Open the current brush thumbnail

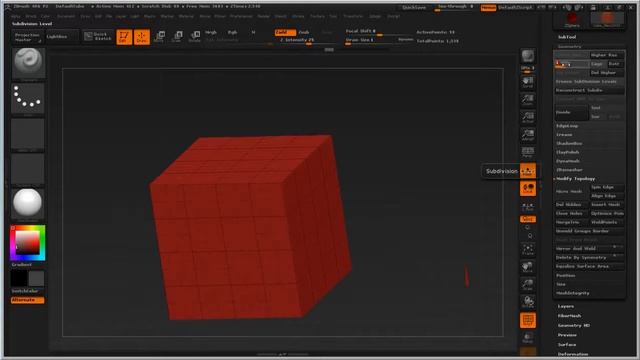pyautogui.click(x=28, y=63)
